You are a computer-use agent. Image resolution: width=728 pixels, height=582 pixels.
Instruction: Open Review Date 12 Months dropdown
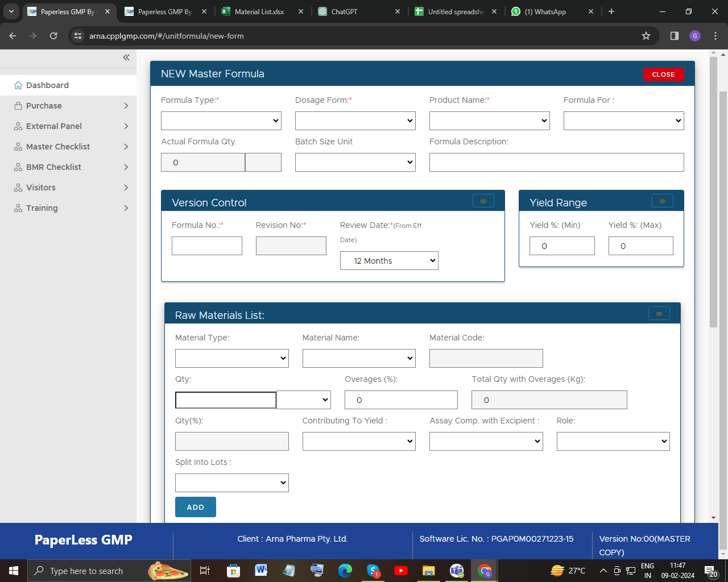(x=389, y=261)
